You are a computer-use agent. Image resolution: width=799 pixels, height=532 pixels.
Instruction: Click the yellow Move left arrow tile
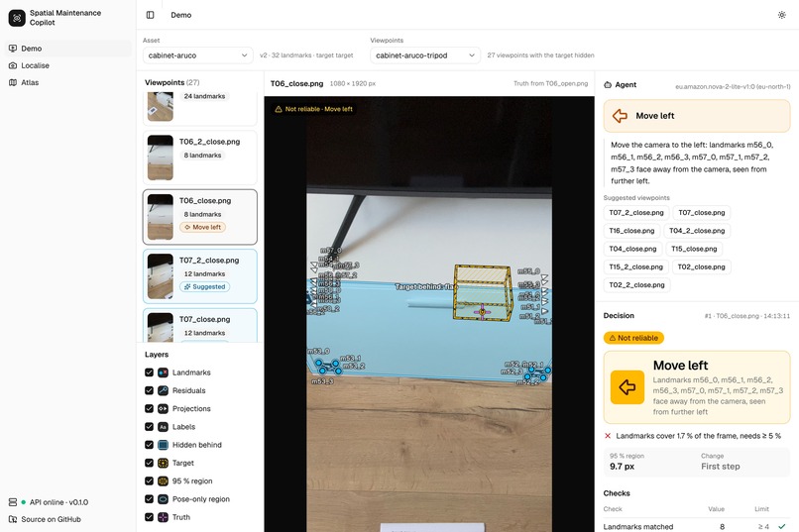(628, 387)
